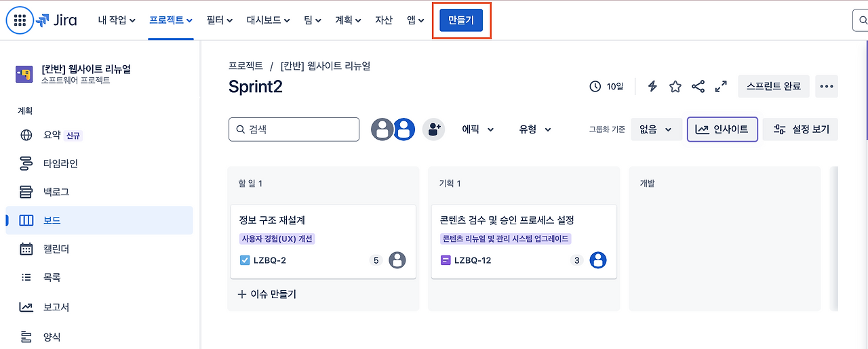Open the 없음 grouping dropdown
This screenshot has width=868, height=349.
pyautogui.click(x=656, y=129)
